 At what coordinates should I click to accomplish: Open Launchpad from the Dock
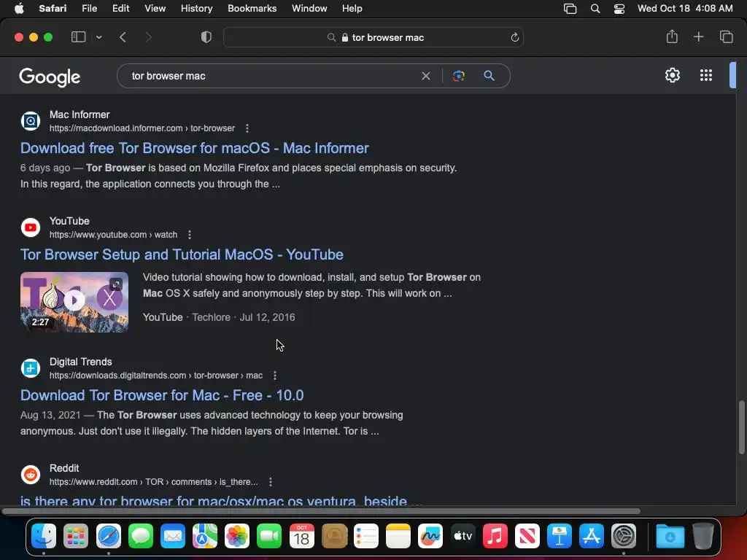(x=76, y=536)
